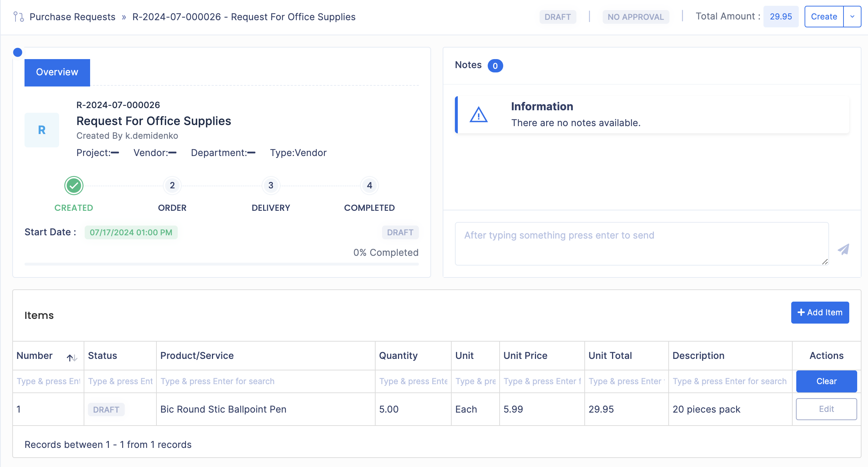
Task: Focus the Unit filter field
Action: pyautogui.click(x=475, y=381)
